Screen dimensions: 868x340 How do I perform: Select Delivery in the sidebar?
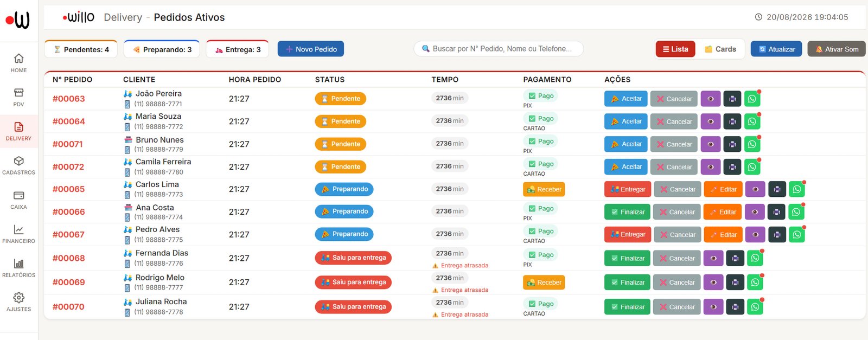(18, 131)
